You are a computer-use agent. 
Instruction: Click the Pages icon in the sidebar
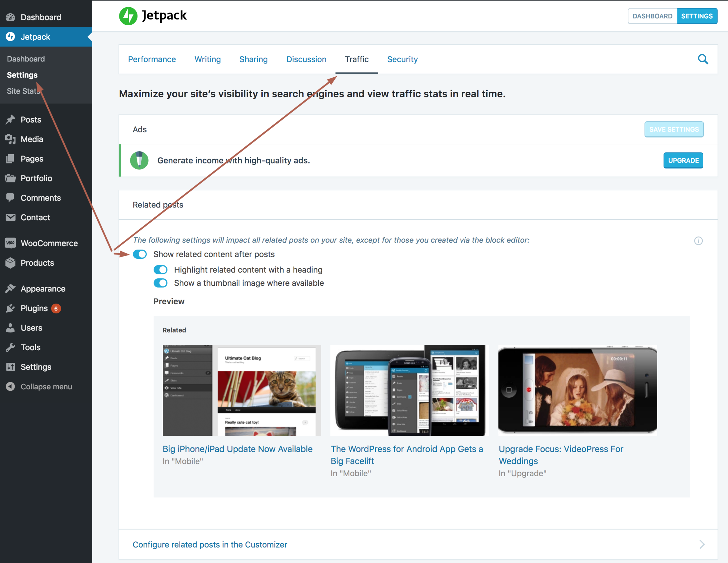[10, 159]
